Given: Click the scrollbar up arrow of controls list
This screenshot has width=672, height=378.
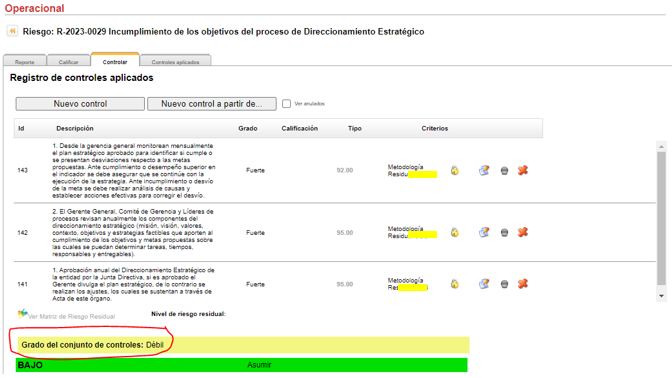Looking at the screenshot, I should (x=661, y=147).
